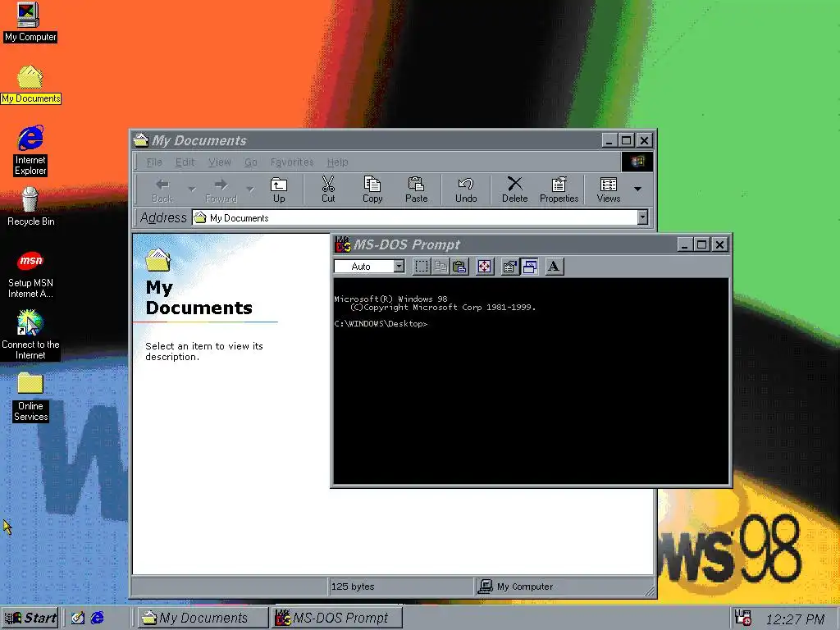Launch Internet Explorer from quick launch

tap(97, 618)
